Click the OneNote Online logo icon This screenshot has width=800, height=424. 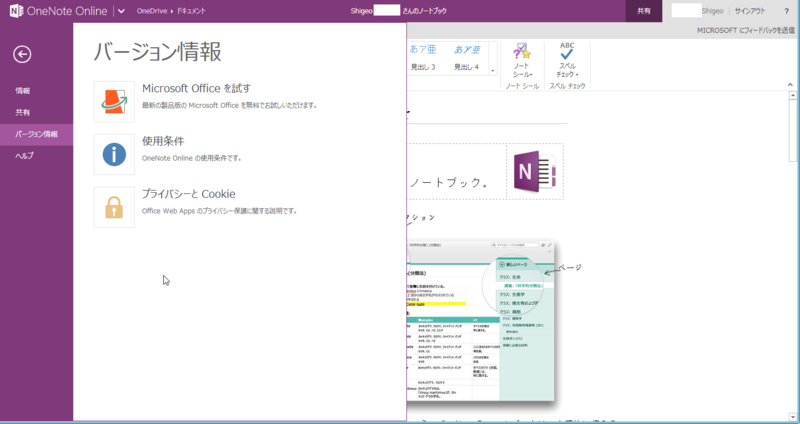(x=16, y=11)
